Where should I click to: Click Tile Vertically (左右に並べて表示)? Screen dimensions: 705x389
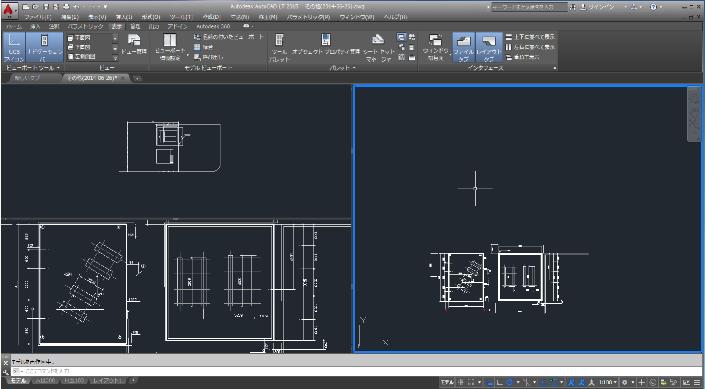click(x=530, y=47)
